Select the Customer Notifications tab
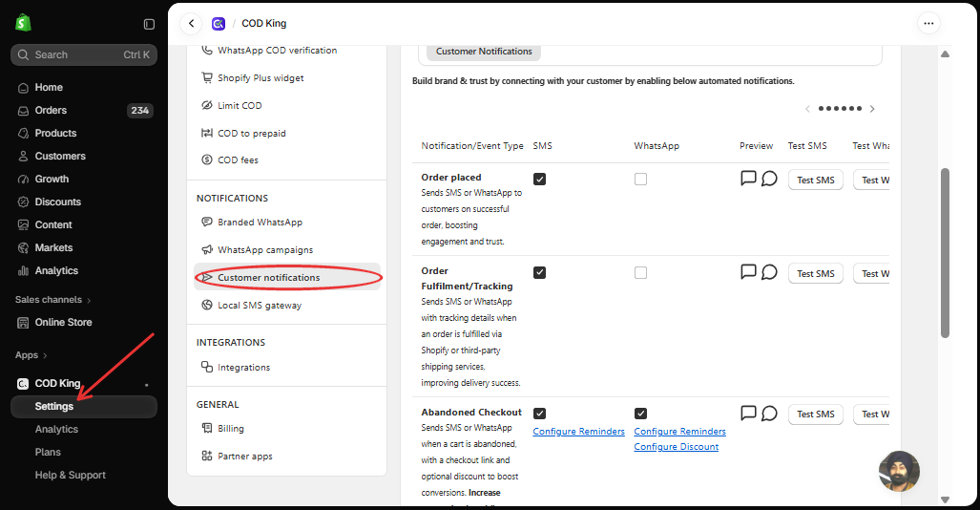Image resolution: width=980 pixels, height=510 pixels. 484,52
